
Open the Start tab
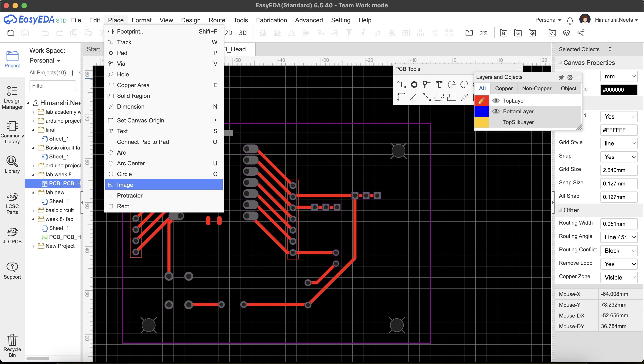pos(93,49)
